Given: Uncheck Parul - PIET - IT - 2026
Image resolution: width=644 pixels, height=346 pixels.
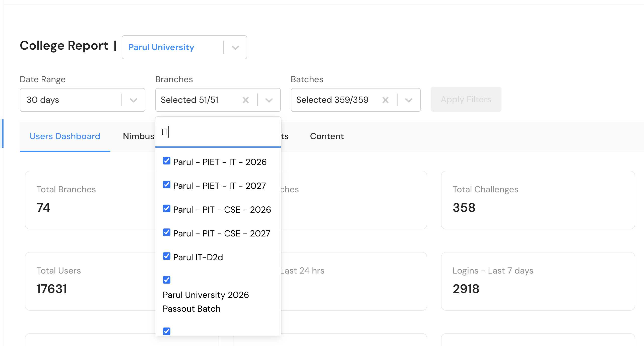Looking at the screenshot, I should pyautogui.click(x=167, y=161).
